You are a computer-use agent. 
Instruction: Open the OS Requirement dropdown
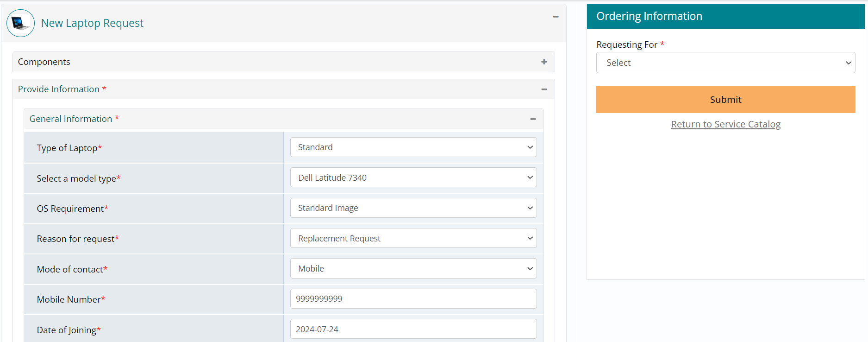click(x=413, y=208)
